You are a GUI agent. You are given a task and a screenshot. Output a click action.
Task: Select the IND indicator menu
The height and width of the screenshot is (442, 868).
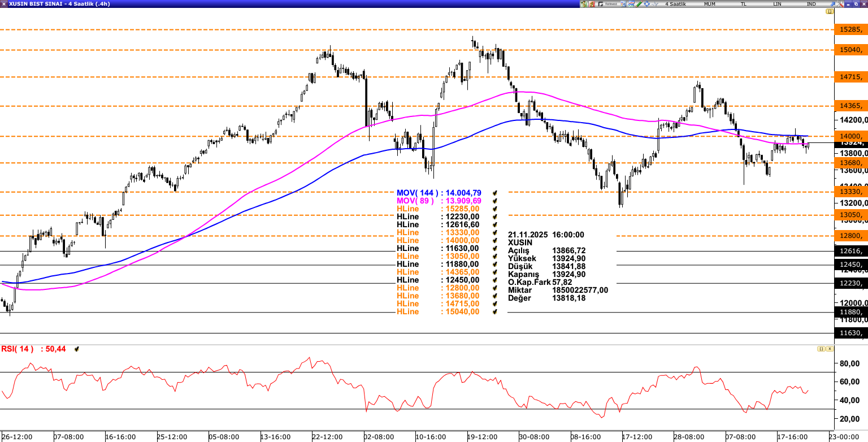click(x=811, y=4)
